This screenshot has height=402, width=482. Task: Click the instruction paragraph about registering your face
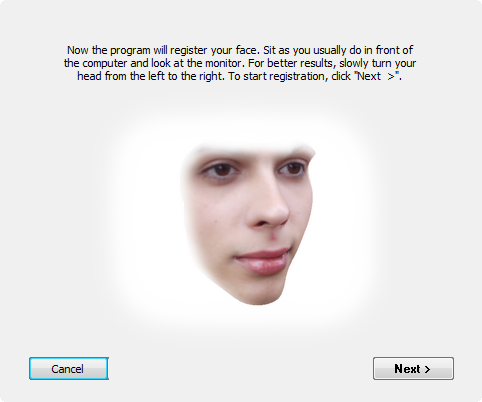point(240,63)
